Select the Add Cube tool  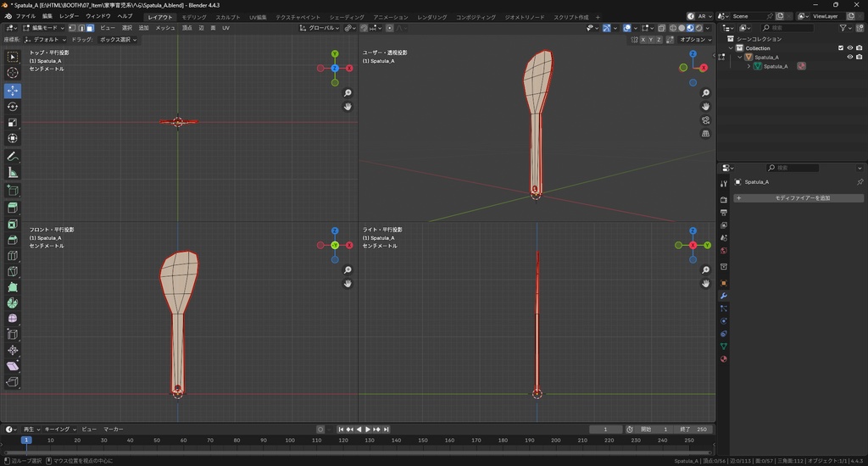(13, 191)
